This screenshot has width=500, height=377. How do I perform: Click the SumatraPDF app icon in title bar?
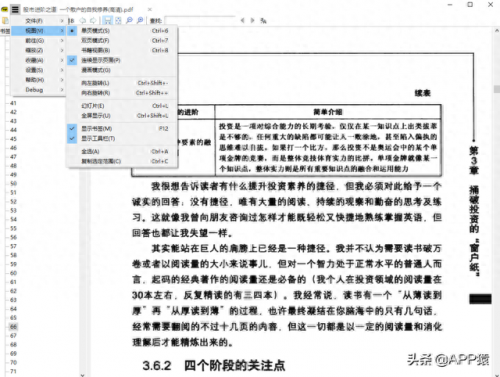tap(4, 9)
